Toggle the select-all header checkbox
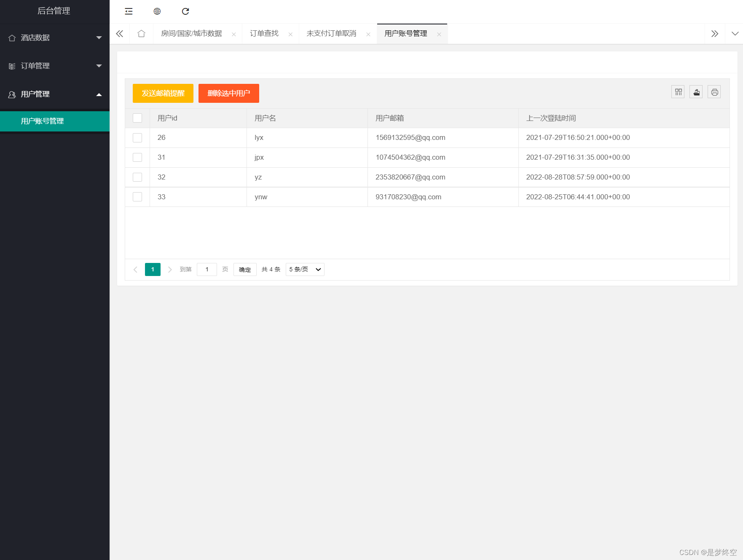Image resolution: width=743 pixels, height=560 pixels. click(x=137, y=118)
